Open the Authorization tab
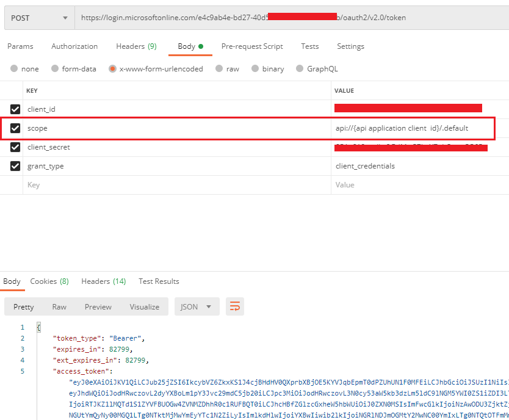The width and height of the screenshot is (509, 420). click(x=74, y=46)
